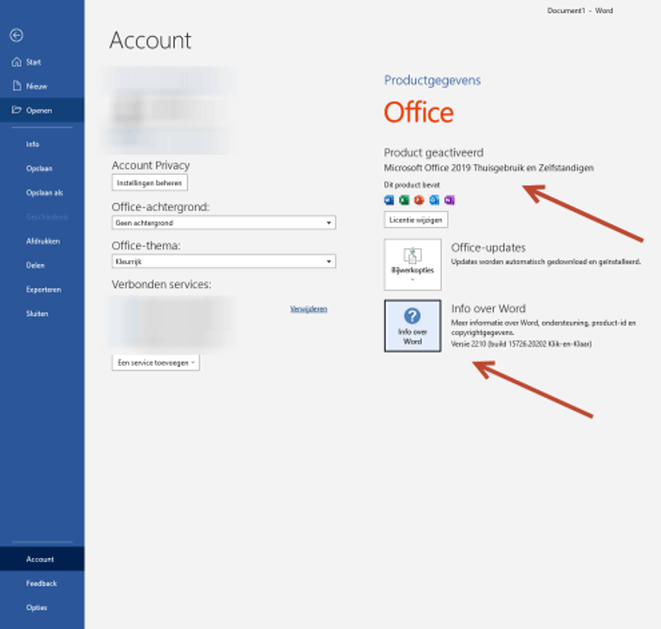Click the Versie 2210 build text
Screen dimensions: 661x629
[x=521, y=344]
